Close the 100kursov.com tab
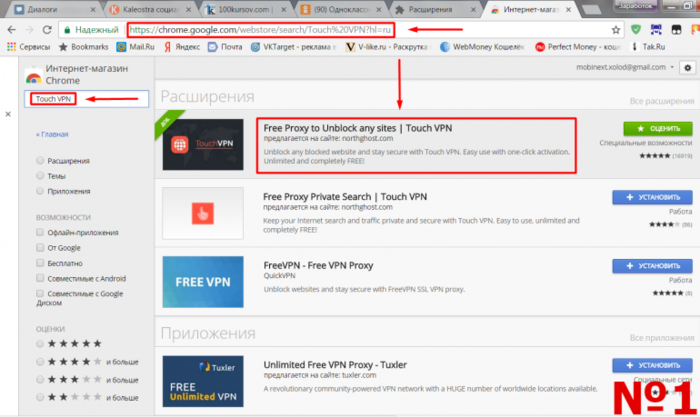The height and width of the screenshot is (417, 700). tap(283, 9)
